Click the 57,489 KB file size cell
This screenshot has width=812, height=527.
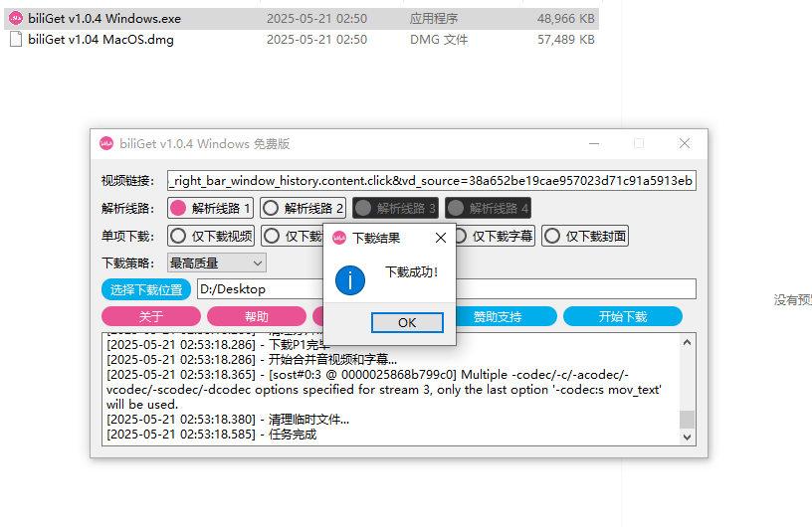[x=565, y=40]
